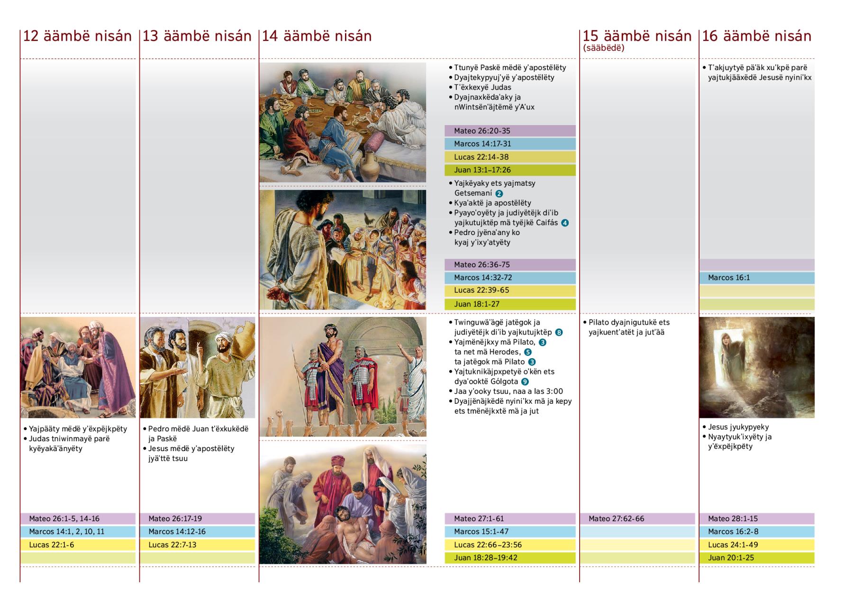The height and width of the screenshot is (616, 853).
Task: Click the number 8 marker after yajkutujktëp
Action: [x=559, y=332]
